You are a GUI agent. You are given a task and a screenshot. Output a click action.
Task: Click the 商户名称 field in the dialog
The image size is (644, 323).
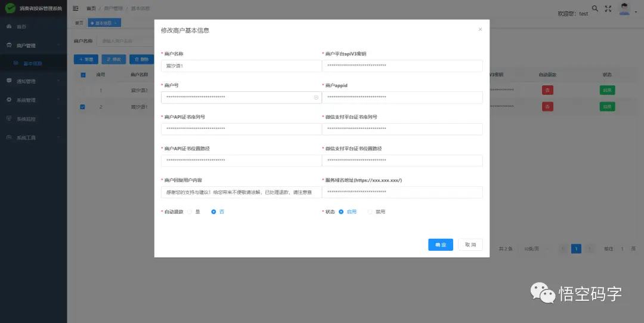(x=241, y=66)
